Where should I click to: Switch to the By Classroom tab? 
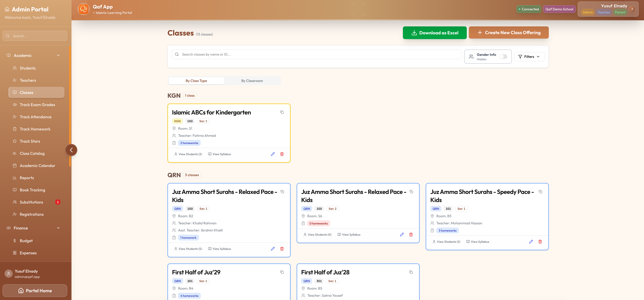point(252,81)
